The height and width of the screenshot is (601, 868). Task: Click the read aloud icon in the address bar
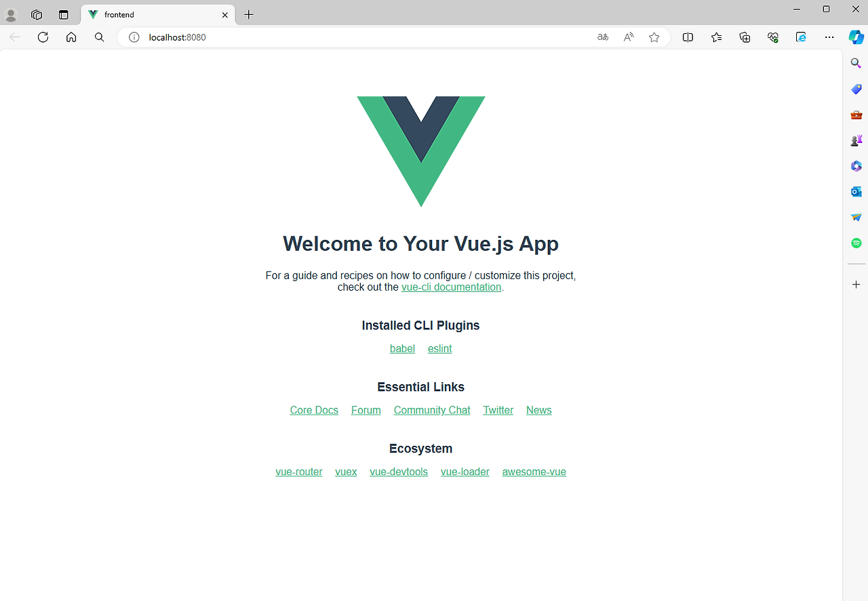pos(629,37)
